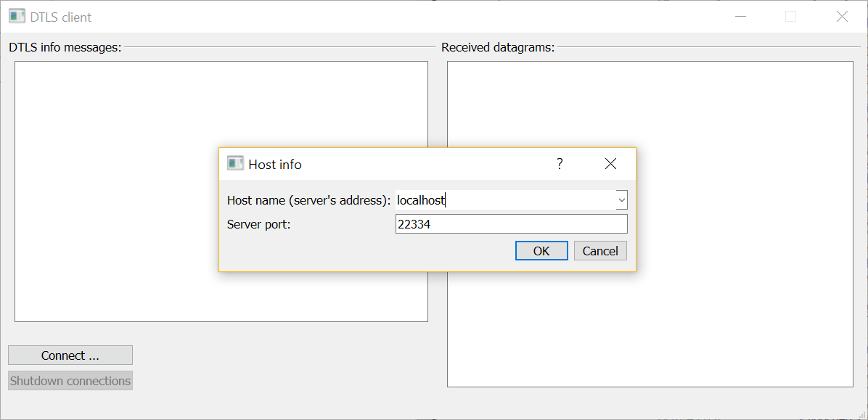The image size is (868, 420).
Task: Click the Host info dialog icon
Action: 235,163
